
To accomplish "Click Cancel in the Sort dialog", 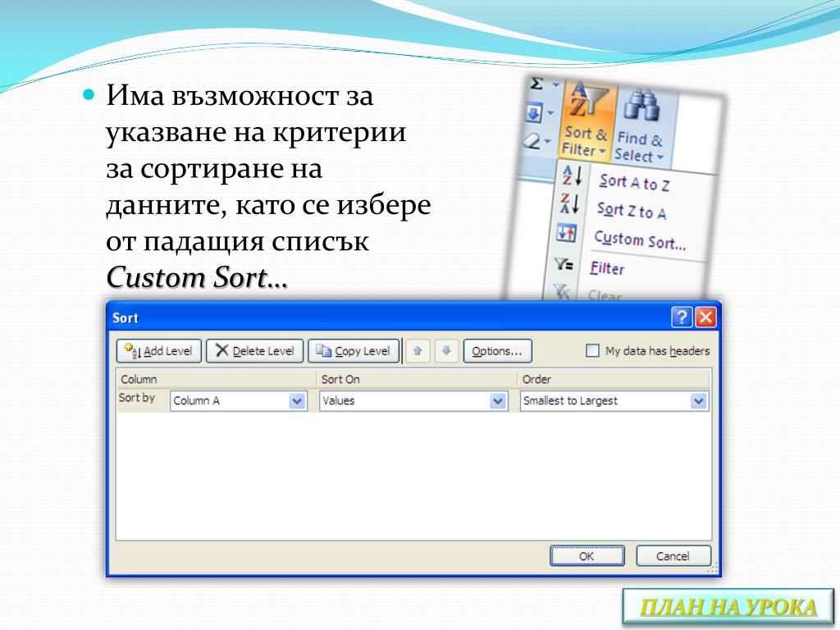I will pos(673,556).
